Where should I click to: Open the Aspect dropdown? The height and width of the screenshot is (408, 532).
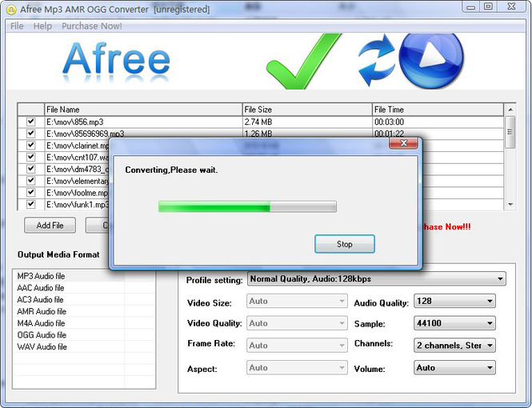point(297,368)
